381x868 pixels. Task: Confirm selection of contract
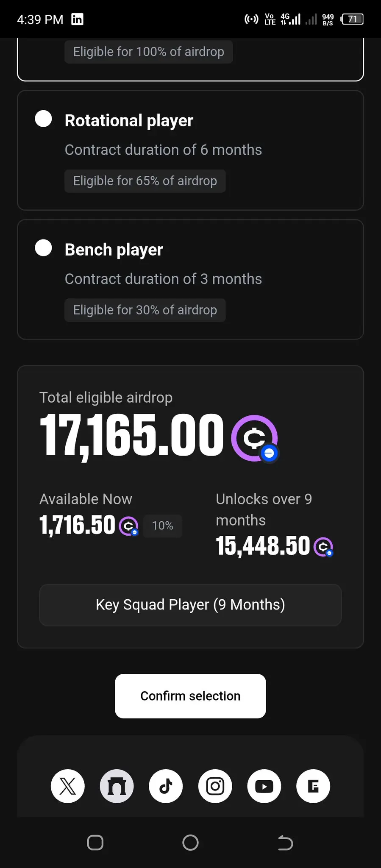(x=190, y=696)
